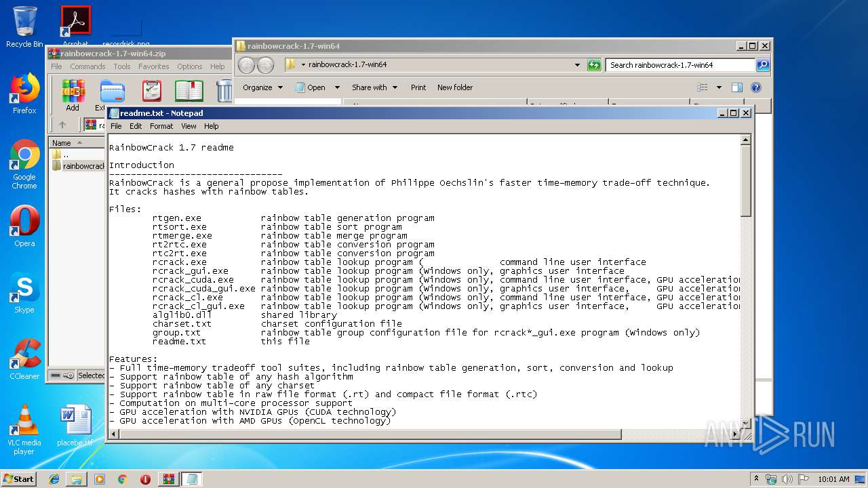The width and height of the screenshot is (868, 488).
Task: Click Print in Explorer toolbar
Action: click(x=418, y=87)
